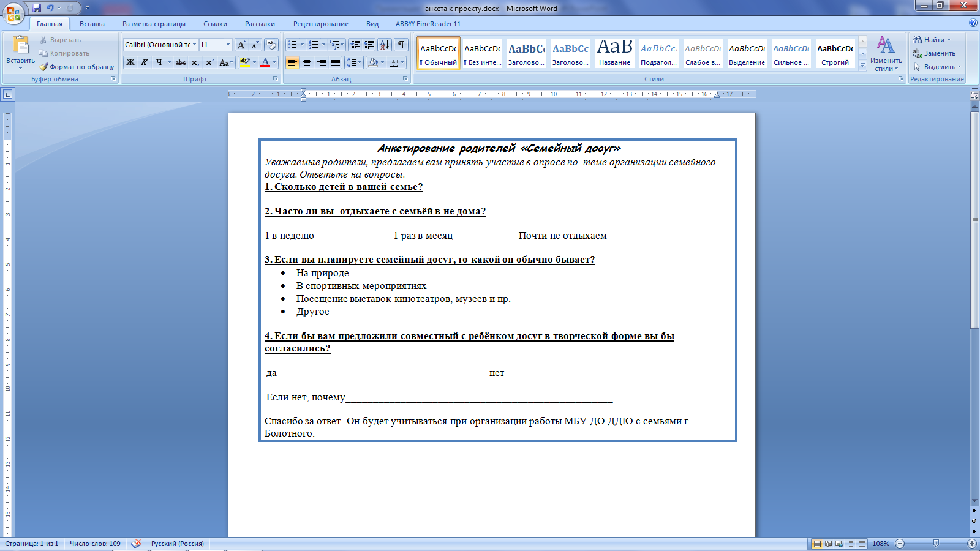The width and height of the screenshot is (980, 551).
Task: Open Найти (Find) tool
Action: [x=932, y=40]
